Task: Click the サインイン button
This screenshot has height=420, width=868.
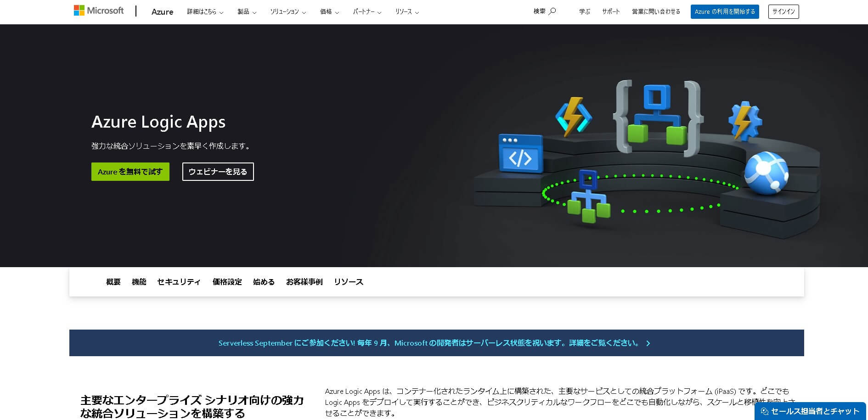Action: tap(783, 11)
